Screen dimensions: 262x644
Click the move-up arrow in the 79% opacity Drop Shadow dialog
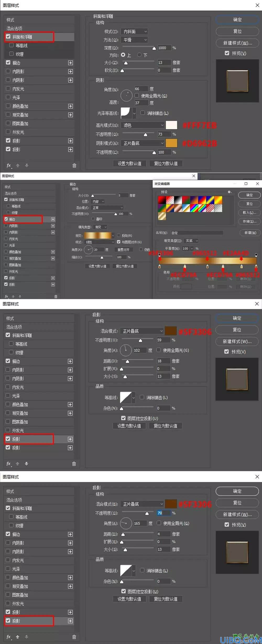pyautogui.click(x=18, y=637)
